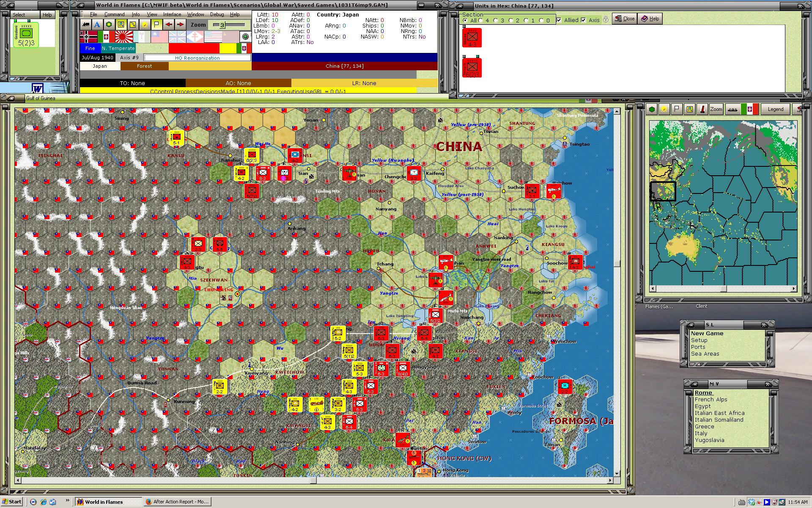Open the File menu

click(93, 14)
